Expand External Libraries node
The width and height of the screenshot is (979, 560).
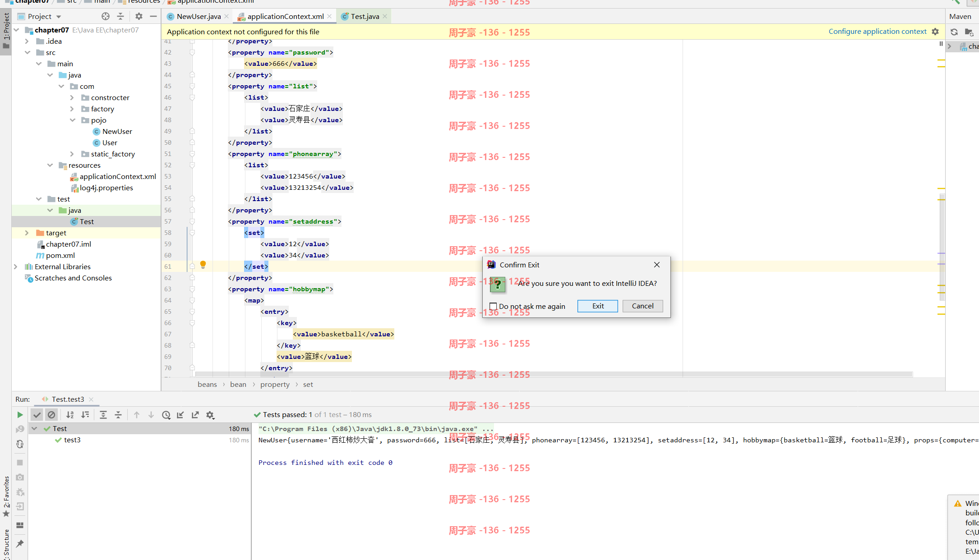(16, 266)
